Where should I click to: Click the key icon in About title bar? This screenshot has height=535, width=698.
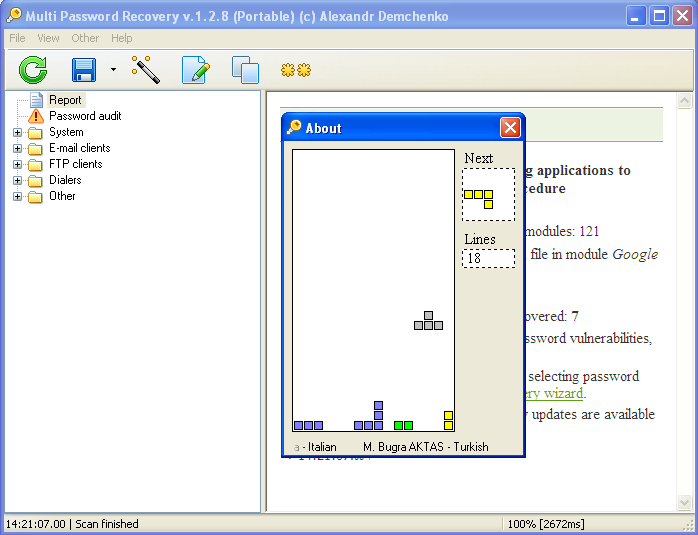tap(294, 127)
